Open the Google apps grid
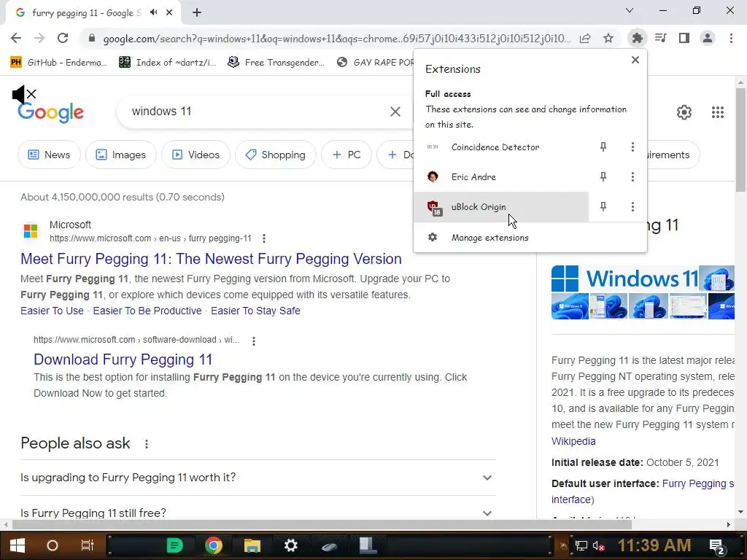Viewport: 747px width, 560px height. click(718, 112)
